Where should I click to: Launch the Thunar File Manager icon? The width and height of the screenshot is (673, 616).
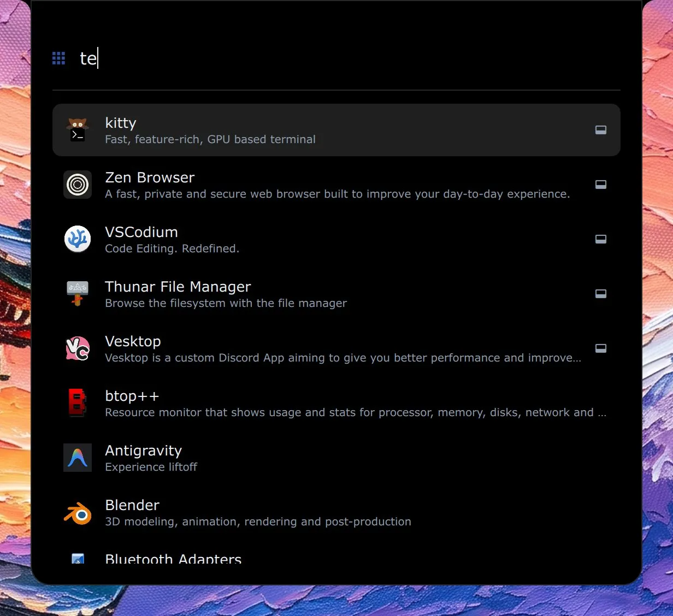tap(78, 294)
